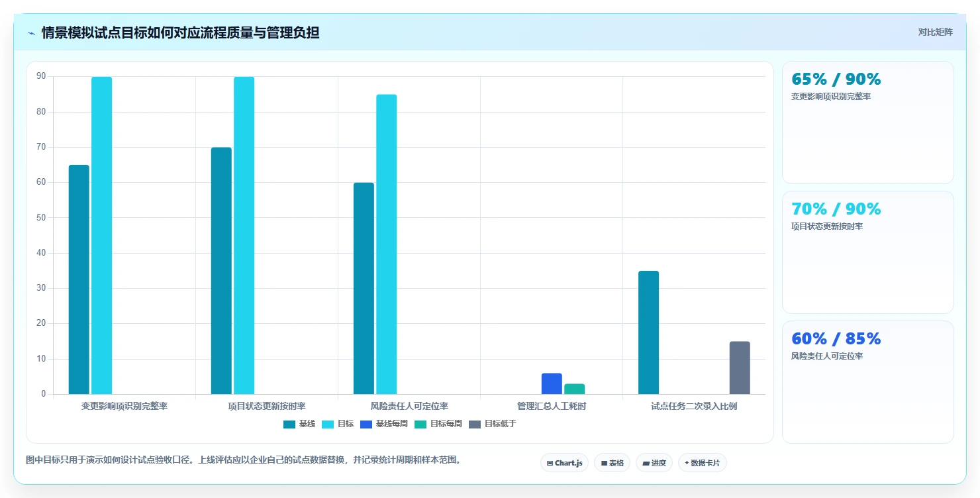The height and width of the screenshot is (498, 980).
Task: Select the 进度 chip
Action: pos(654,463)
